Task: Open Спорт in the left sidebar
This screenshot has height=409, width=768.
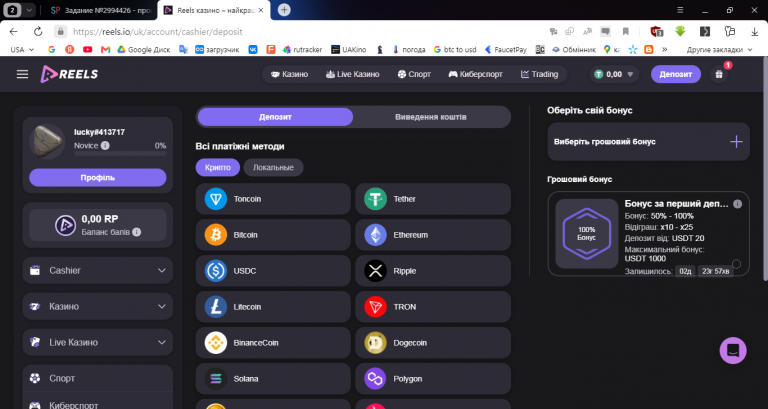Action: tap(98, 378)
